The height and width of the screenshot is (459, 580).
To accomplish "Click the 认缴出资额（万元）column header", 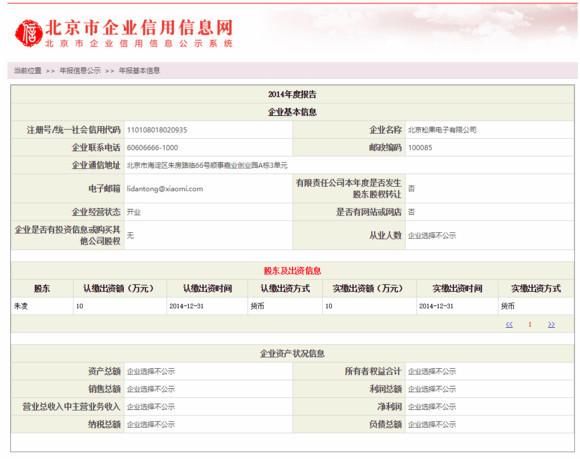I will 119,288.
